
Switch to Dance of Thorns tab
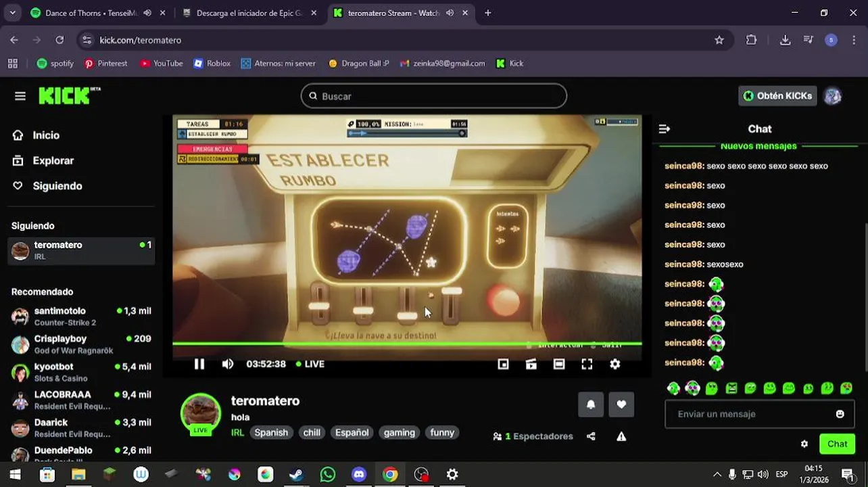tap(97, 13)
